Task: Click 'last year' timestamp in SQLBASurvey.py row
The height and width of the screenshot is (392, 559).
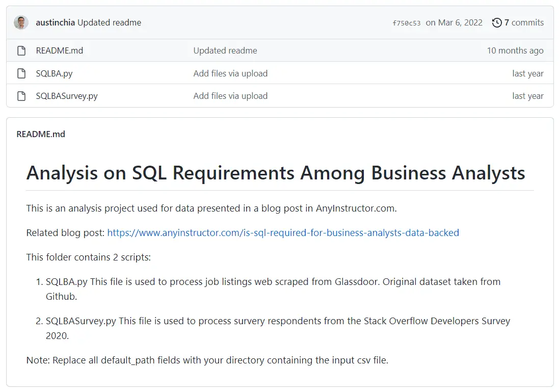Action: [x=527, y=96]
